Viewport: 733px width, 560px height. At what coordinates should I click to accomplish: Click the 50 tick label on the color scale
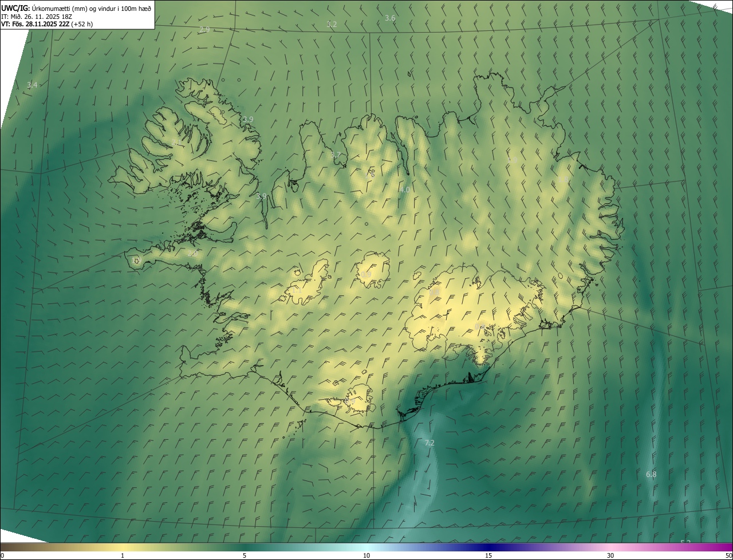[x=728, y=555]
